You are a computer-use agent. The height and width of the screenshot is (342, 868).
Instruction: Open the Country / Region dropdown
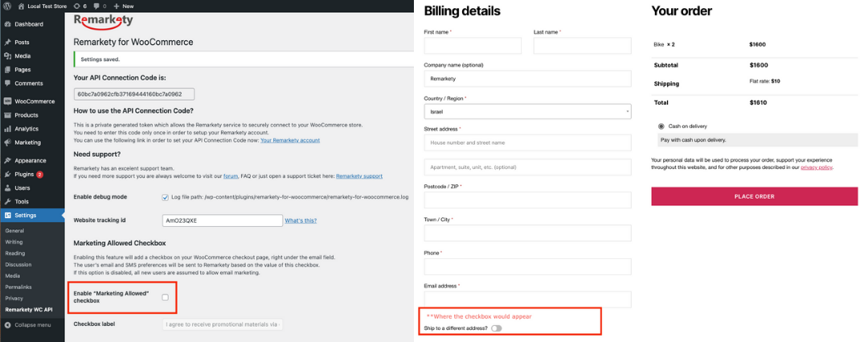click(527, 111)
